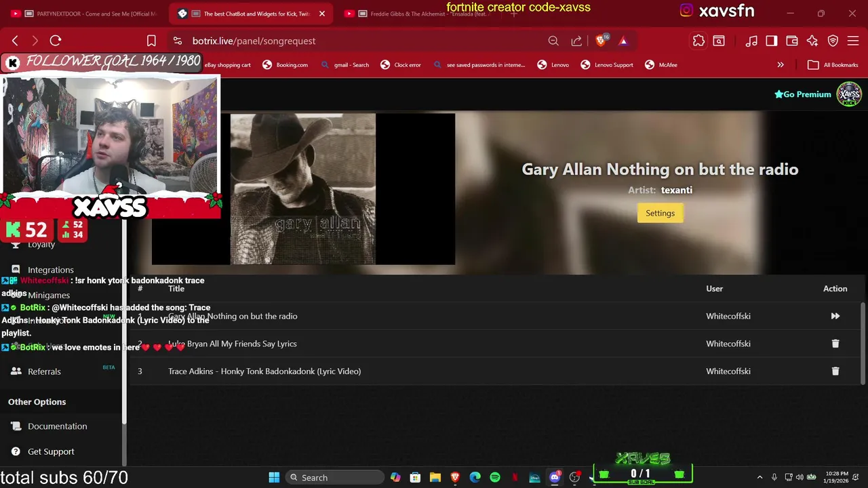Screen dimensions: 868x488
Task: Open media control music note icon
Action: tap(751, 41)
